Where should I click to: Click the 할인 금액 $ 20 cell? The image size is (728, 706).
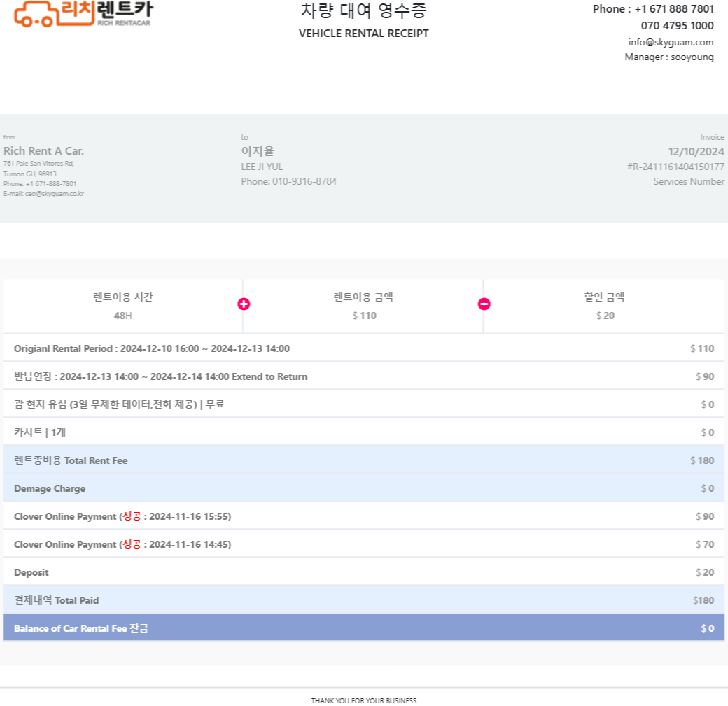605,306
